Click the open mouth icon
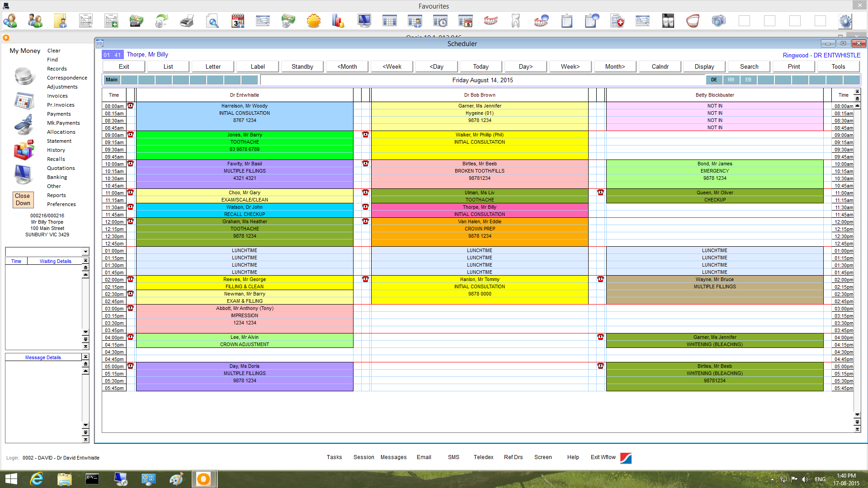The width and height of the screenshot is (868, 488). point(693,21)
